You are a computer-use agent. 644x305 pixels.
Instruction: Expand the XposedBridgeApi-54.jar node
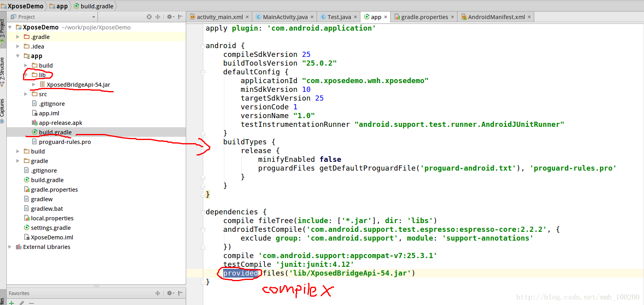(x=33, y=85)
